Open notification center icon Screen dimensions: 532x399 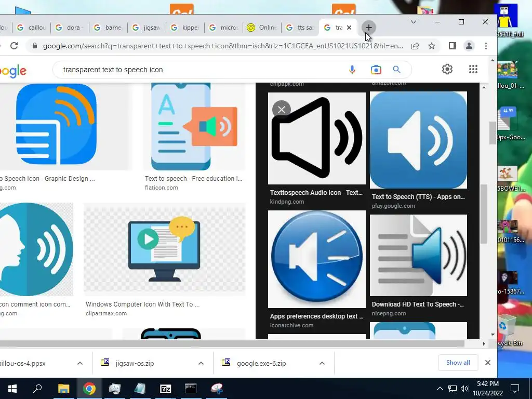pos(515,389)
